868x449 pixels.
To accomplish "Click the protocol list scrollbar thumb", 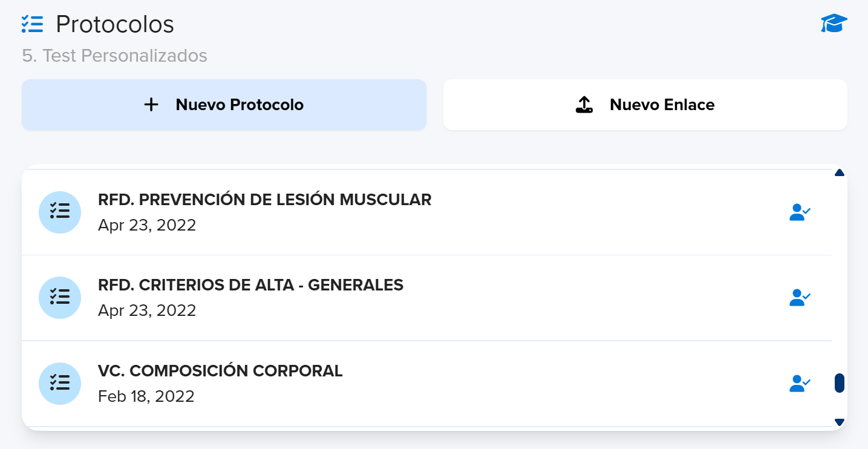I will (x=839, y=383).
